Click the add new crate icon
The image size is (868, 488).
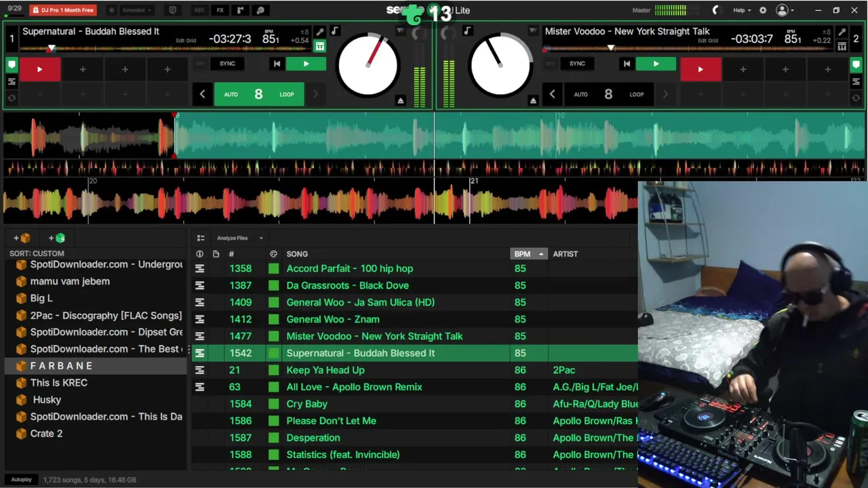[x=22, y=238]
